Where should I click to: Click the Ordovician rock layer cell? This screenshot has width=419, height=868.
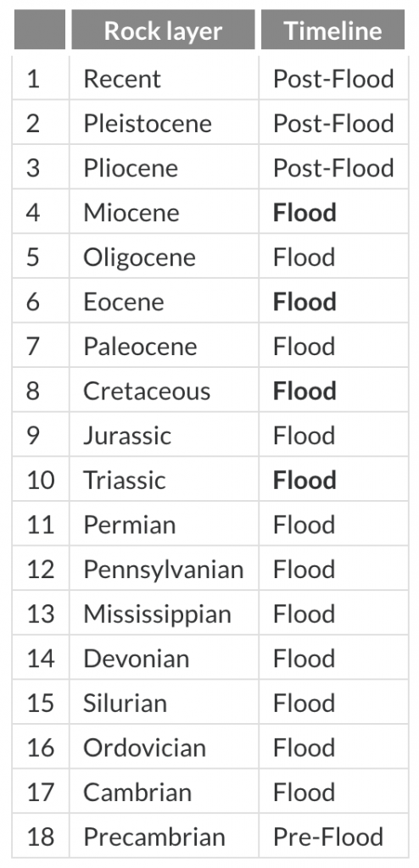164,747
